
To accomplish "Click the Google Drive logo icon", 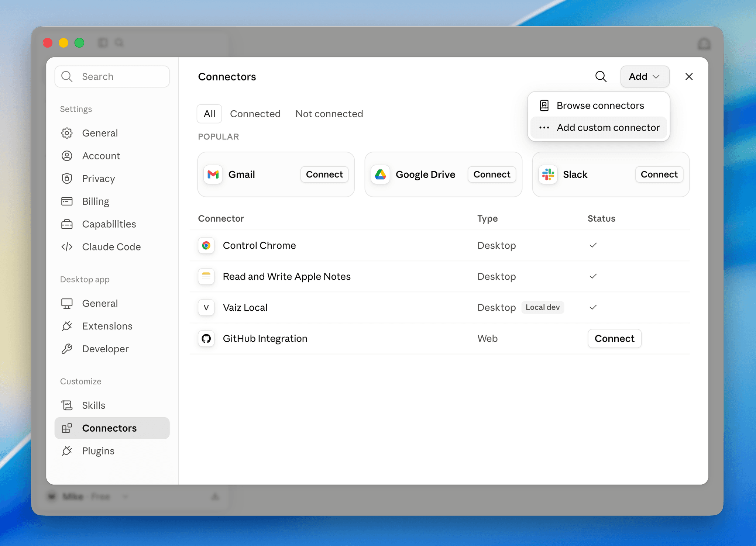I will click(x=380, y=174).
